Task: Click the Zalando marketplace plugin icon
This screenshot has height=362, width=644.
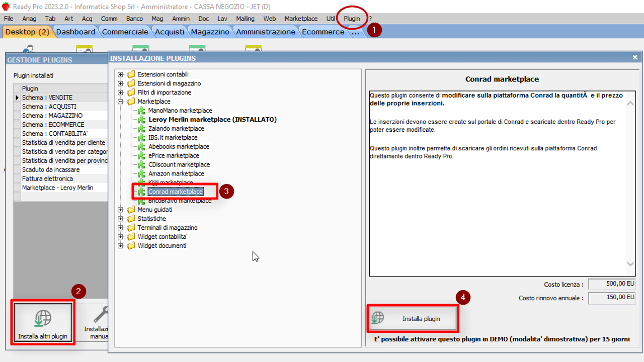Action: tap(142, 129)
